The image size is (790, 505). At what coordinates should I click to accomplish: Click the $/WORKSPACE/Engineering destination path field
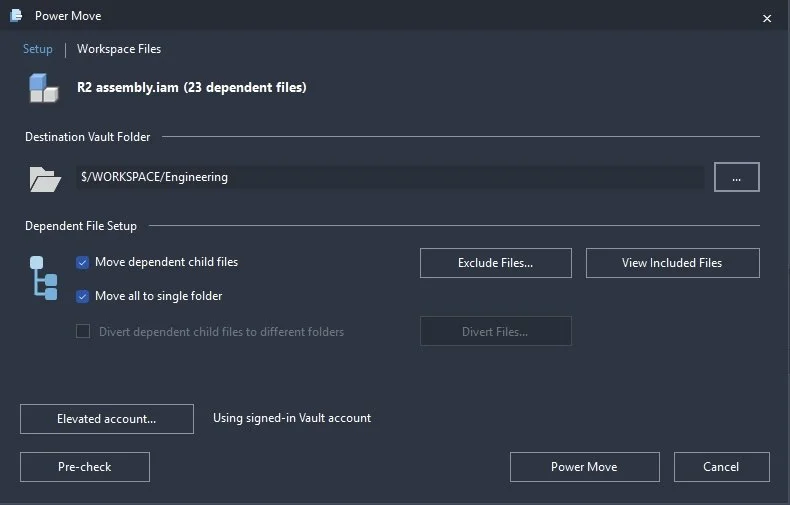tap(390, 177)
